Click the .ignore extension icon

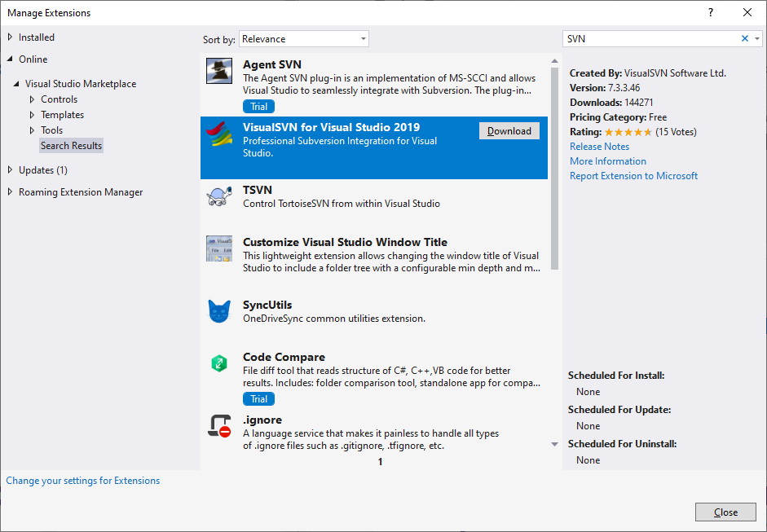coord(219,426)
